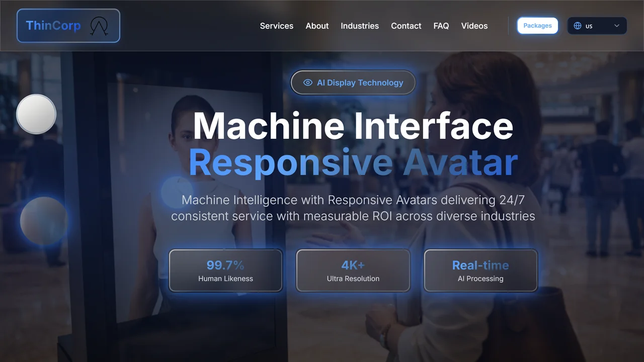
Task: Click the Packages button
Action: tap(537, 26)
